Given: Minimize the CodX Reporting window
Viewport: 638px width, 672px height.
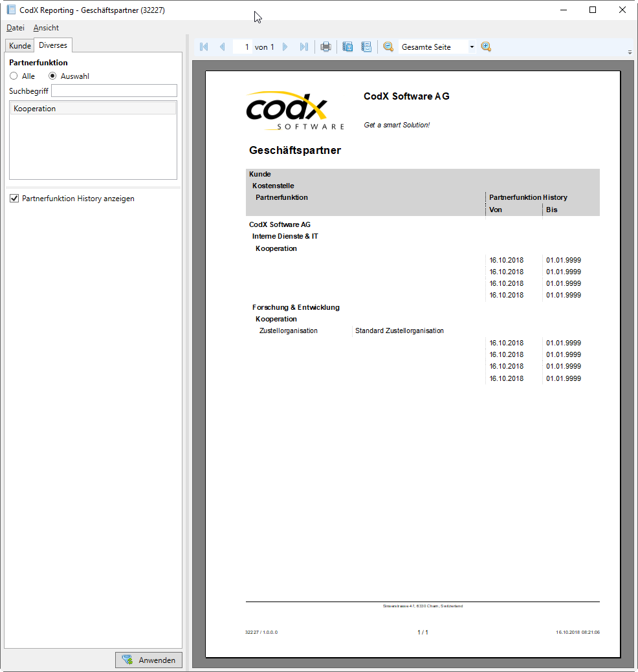Looking at the screenshot, I should [564, 10].
